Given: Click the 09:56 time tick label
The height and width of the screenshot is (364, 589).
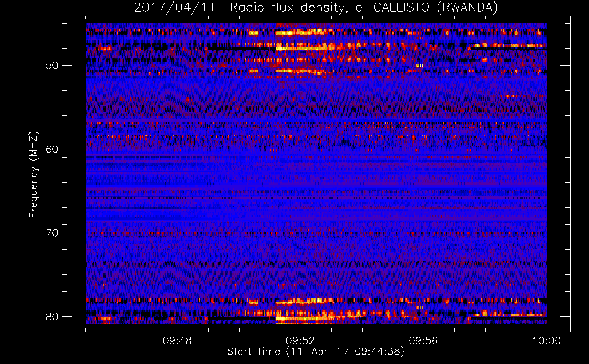Looking at the screenshot, I should pos(423,341).
